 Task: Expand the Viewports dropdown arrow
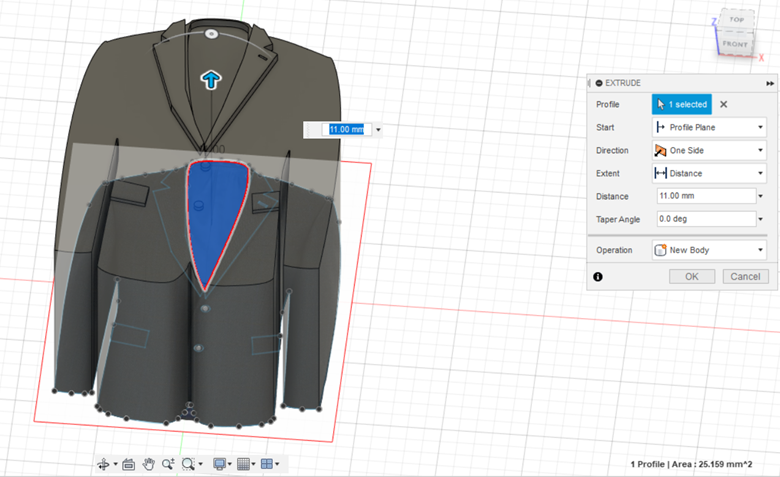[278, 464]
